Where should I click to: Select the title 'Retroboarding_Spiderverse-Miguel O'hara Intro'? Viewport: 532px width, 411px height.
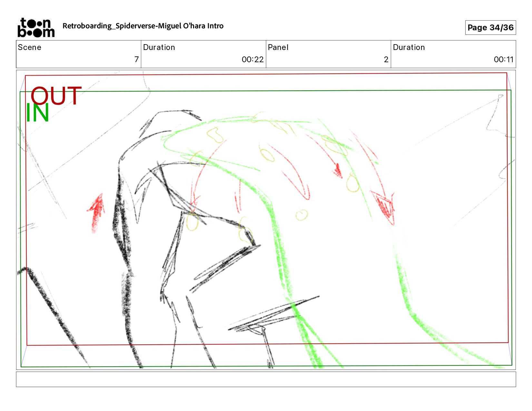pyautogui.click(x=143, y=26)
